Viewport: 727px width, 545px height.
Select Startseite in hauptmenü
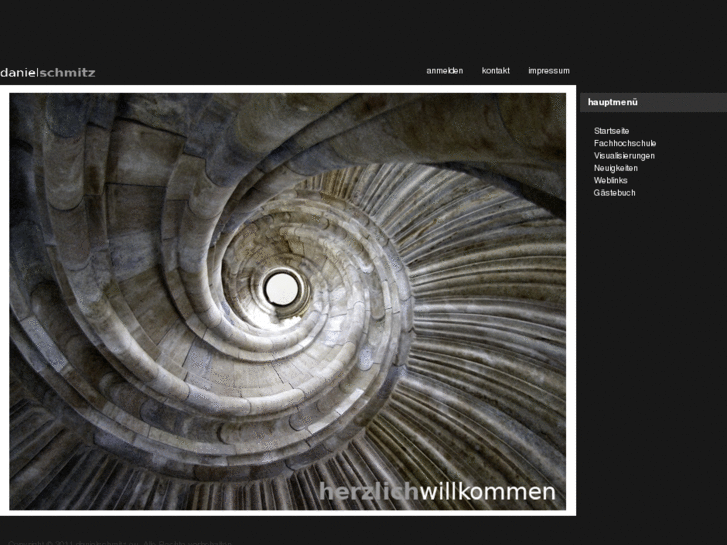611,131
